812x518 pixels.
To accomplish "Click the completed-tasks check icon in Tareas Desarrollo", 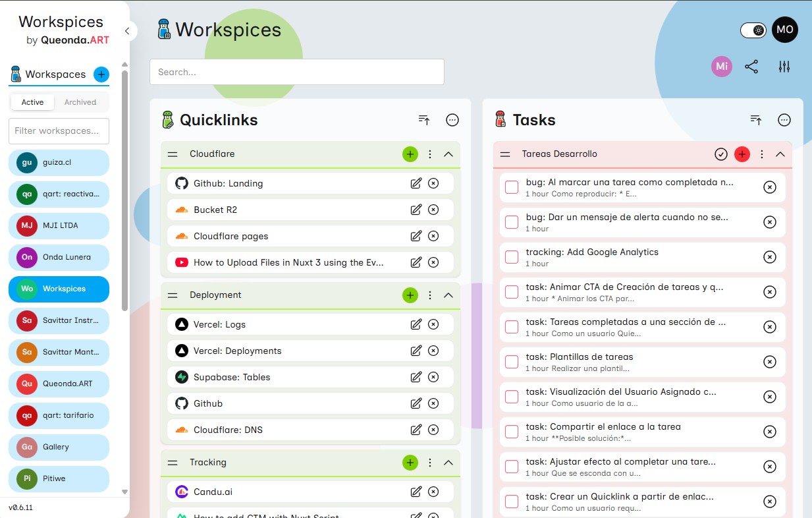I will tap(720, 154).
